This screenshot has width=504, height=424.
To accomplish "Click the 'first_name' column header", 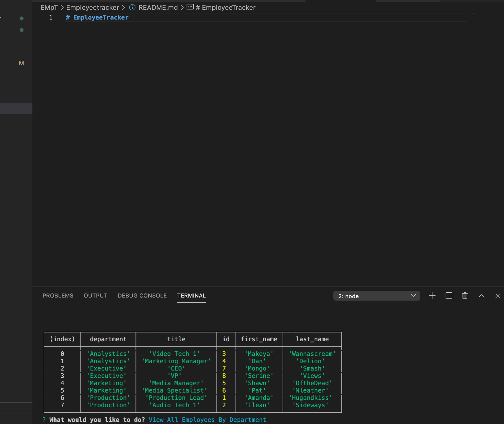I will click(x=259, y=339).
